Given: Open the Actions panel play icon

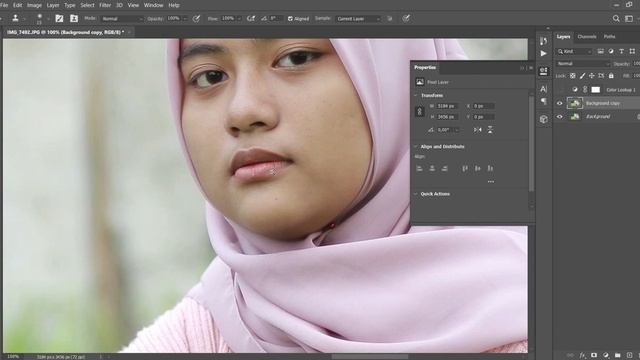Looking at the screenshot, I should [543, 53].
